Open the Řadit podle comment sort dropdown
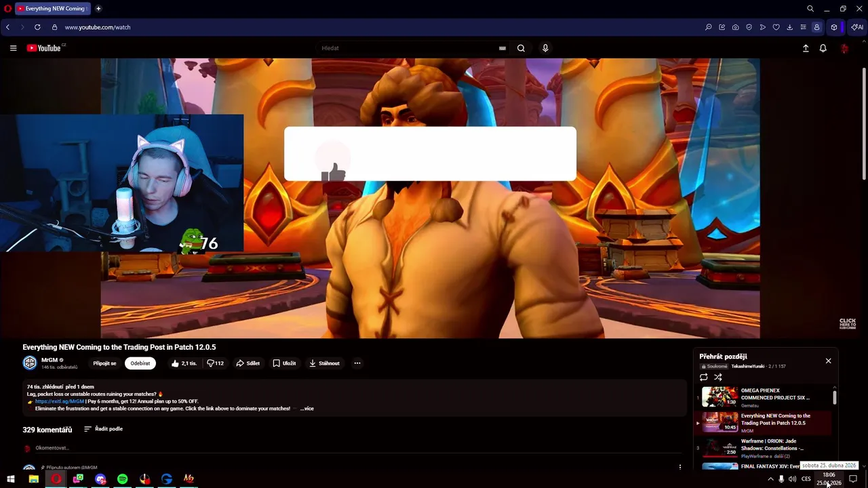The width and height of the screenshot is (868, 488). click(103, 429)
